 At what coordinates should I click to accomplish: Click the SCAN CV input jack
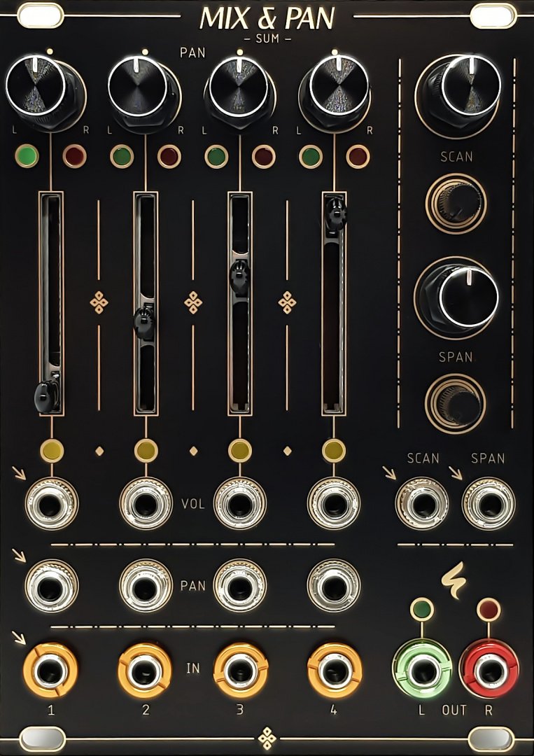pyautogui.click(x=422, y=503)
